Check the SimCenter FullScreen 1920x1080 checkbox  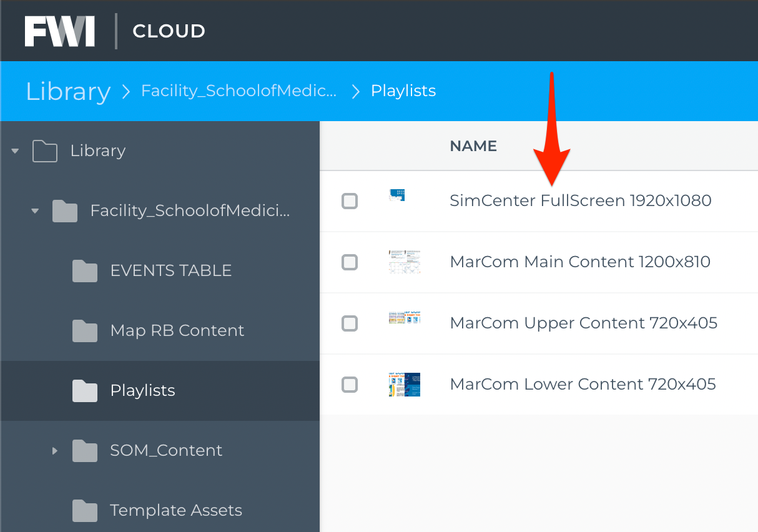click(350, 201)
